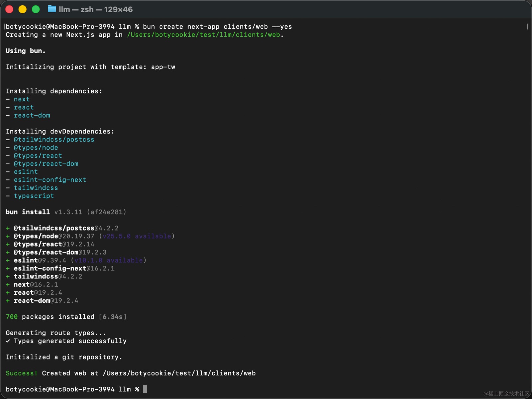This screenshot has width=532, height=399.
Task: Select 'react-dom' under Installing dependencies
Action: click(32, 115)
